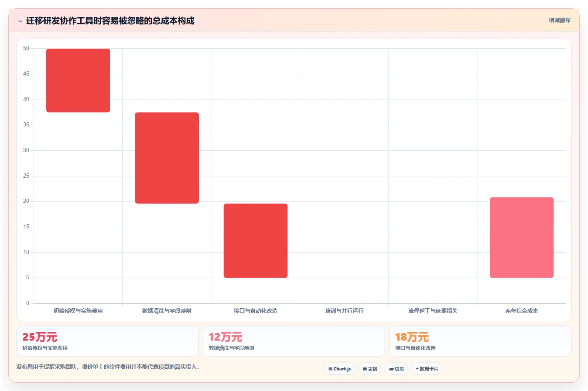Click the 18万元 data card
588x391 pixels.
click(x=480, y=341)
